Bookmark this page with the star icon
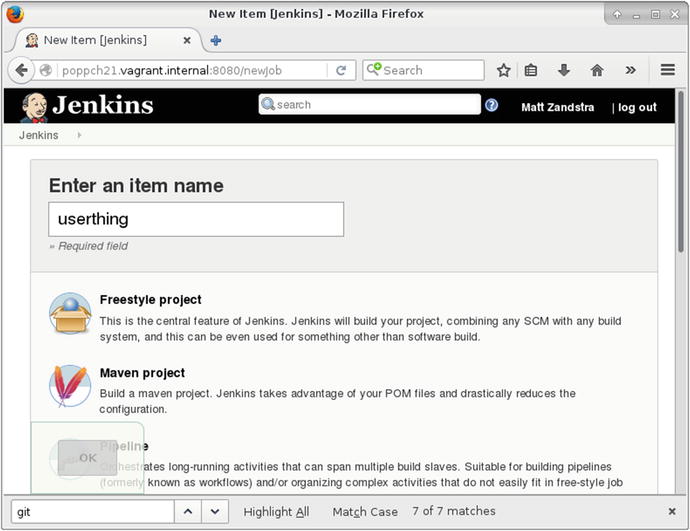The width and height of the screenshot is (690, 531). [503, 70]
